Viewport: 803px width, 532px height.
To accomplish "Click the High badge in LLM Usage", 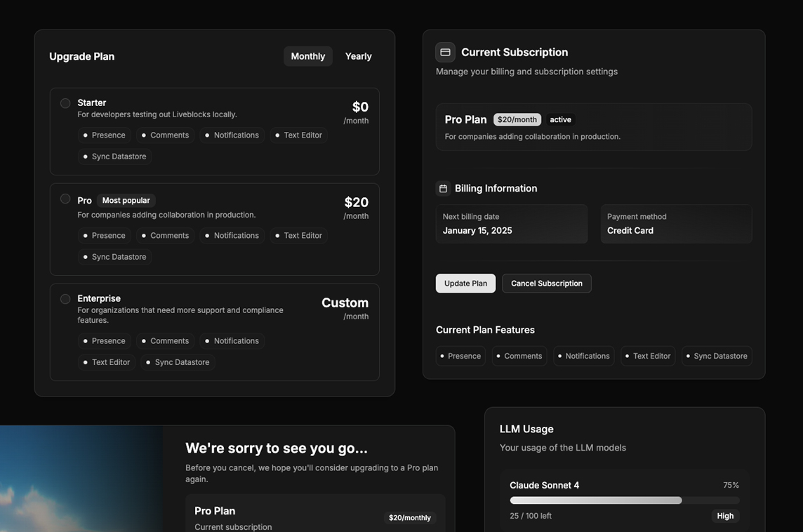I will tap(725, 516).
